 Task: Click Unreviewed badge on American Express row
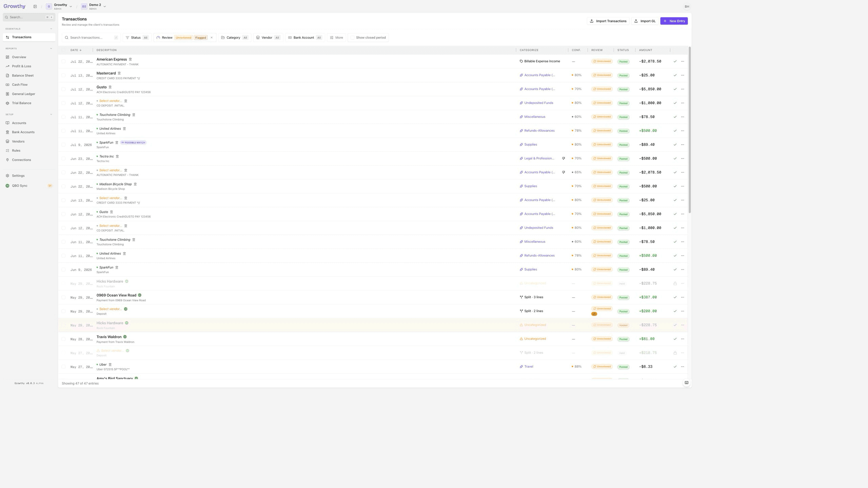coord(602,61)
